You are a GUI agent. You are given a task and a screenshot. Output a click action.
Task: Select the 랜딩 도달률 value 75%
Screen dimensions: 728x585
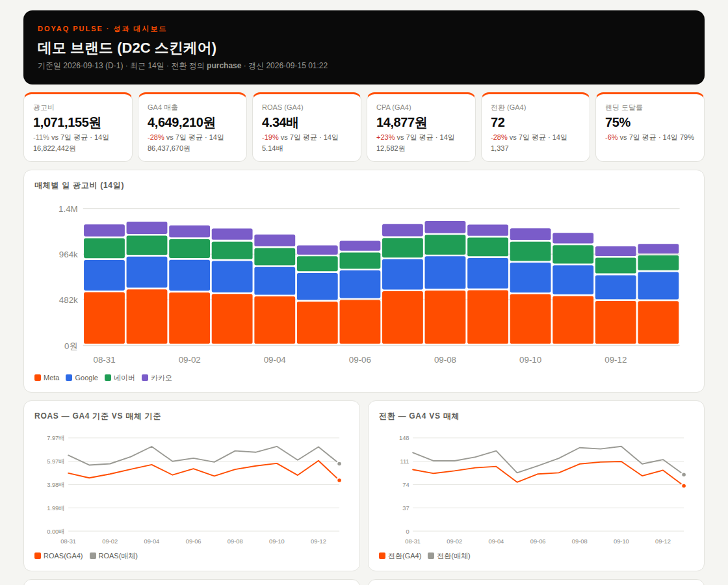point(617,123)
